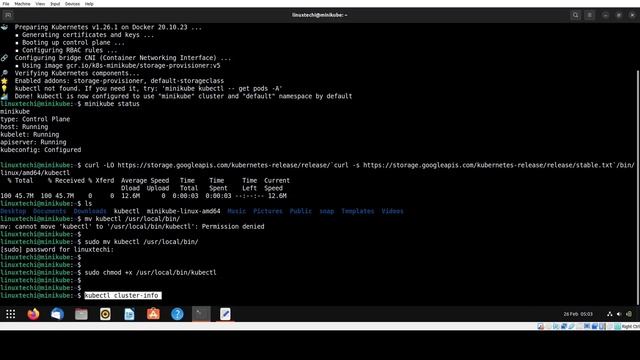Image resolution: width=640 pixels, height=360 pixels.
Task: Click the terminal vertical scrollbar
Action: point(638,187)
